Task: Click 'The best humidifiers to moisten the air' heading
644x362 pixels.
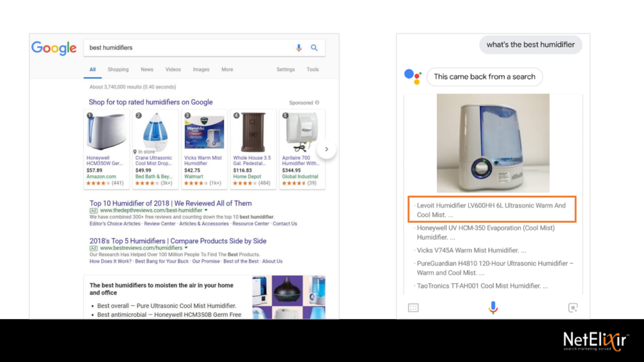Action: point(162,289)
